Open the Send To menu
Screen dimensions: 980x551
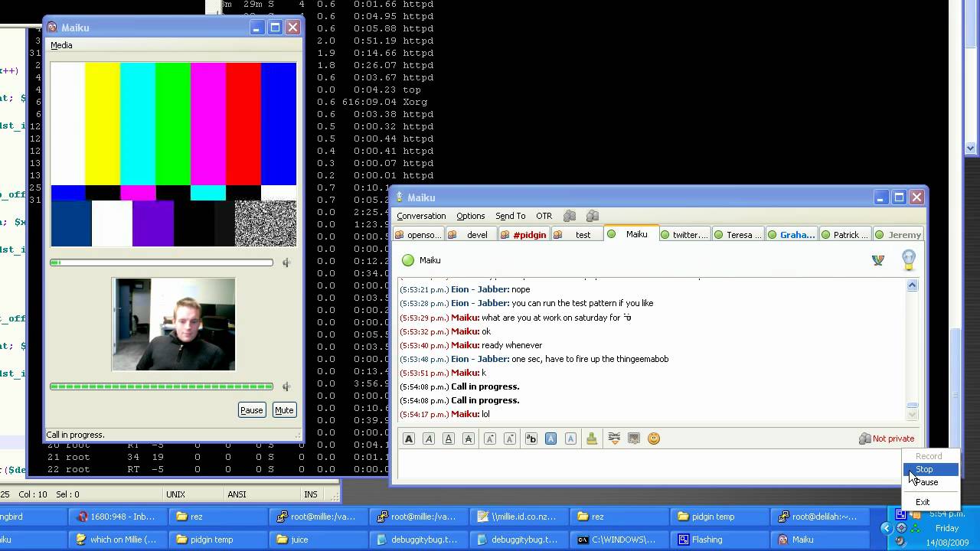point(511,216)
